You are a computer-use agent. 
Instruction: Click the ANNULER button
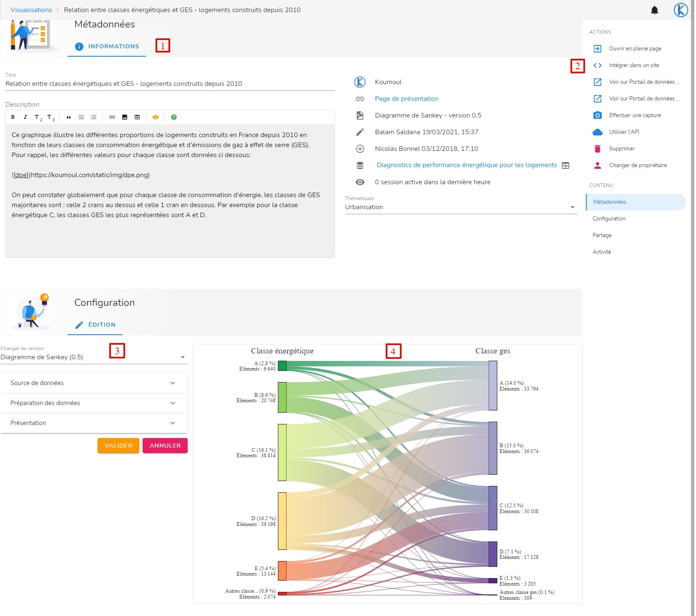tap(165, 446)
